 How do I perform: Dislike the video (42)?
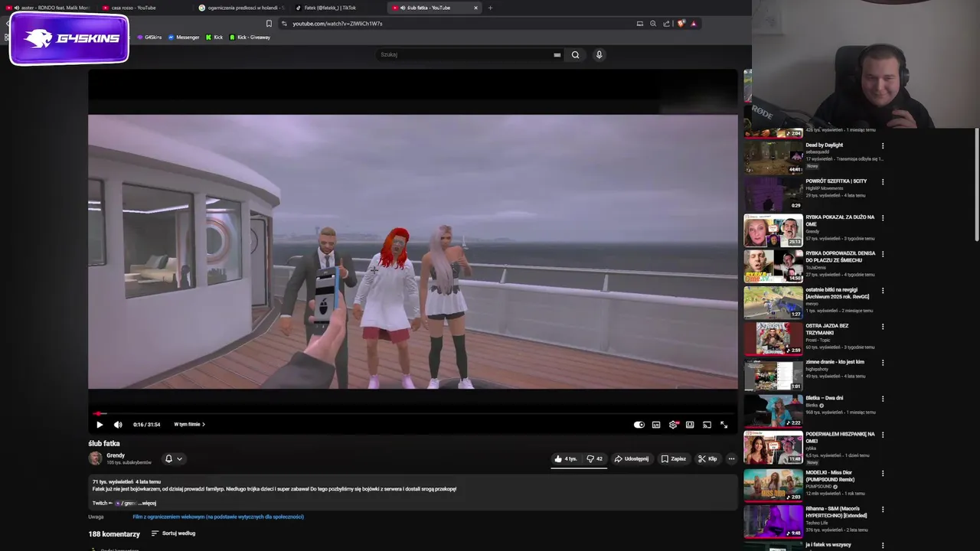click(x=594, y=459)
